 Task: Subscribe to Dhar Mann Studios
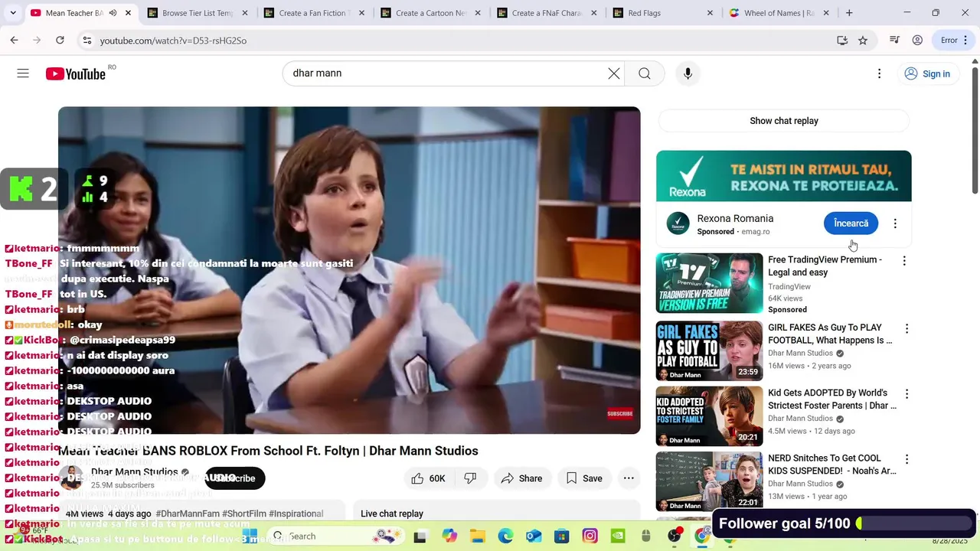(235, 478)
